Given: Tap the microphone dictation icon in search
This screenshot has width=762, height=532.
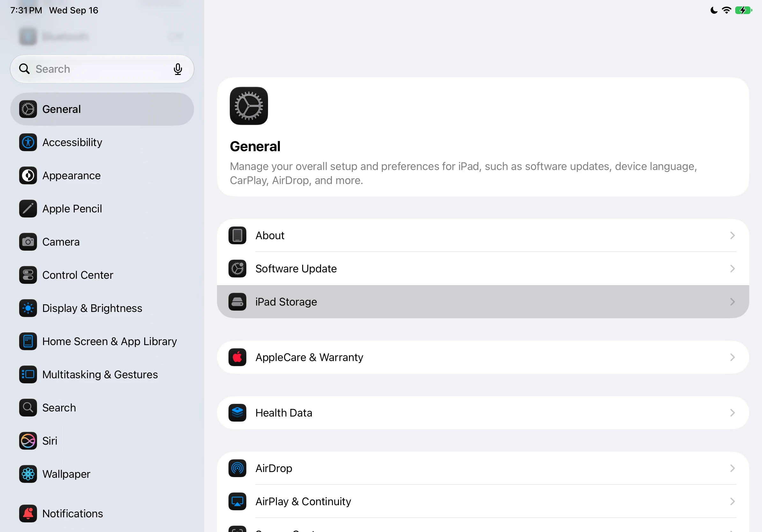Looking at the screenshot, I should click(178, 69).
